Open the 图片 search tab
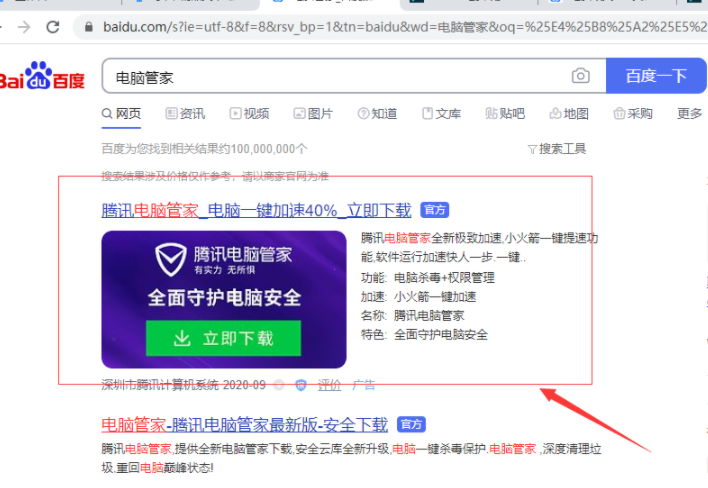This screenshot has height=488, width=708. click(x=313, y=113)
